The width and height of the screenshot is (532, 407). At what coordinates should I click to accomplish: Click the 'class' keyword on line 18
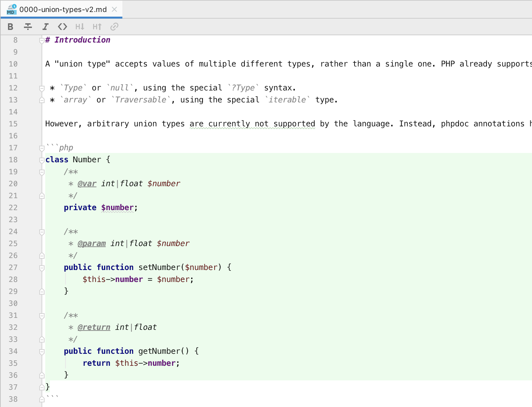[57, 160]
